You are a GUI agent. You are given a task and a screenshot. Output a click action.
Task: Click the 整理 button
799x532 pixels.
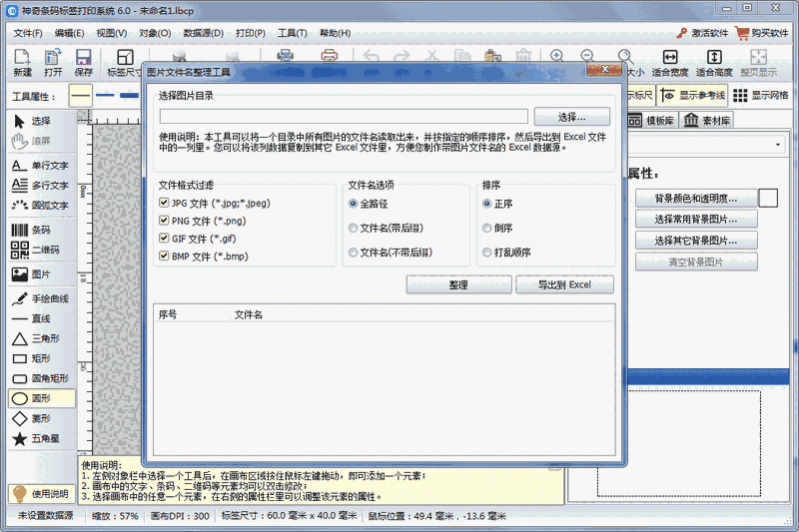(458, 285)
